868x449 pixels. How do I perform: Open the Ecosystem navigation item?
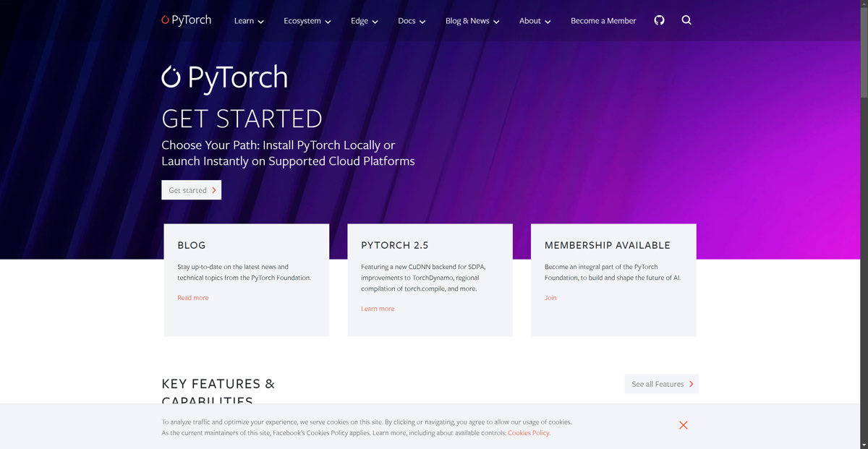pyautogui.click(x=302, y=20)
